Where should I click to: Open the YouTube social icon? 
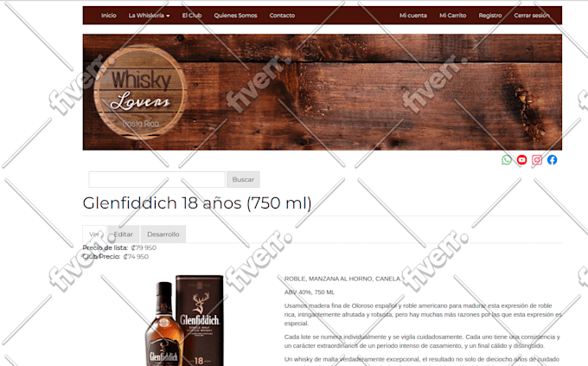pos(521,160)
